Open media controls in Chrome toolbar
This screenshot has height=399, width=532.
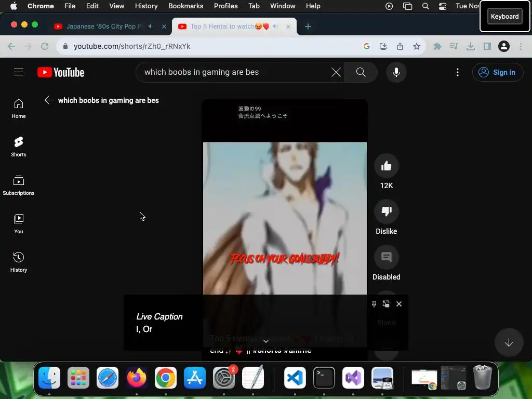[x=454, y=46]
